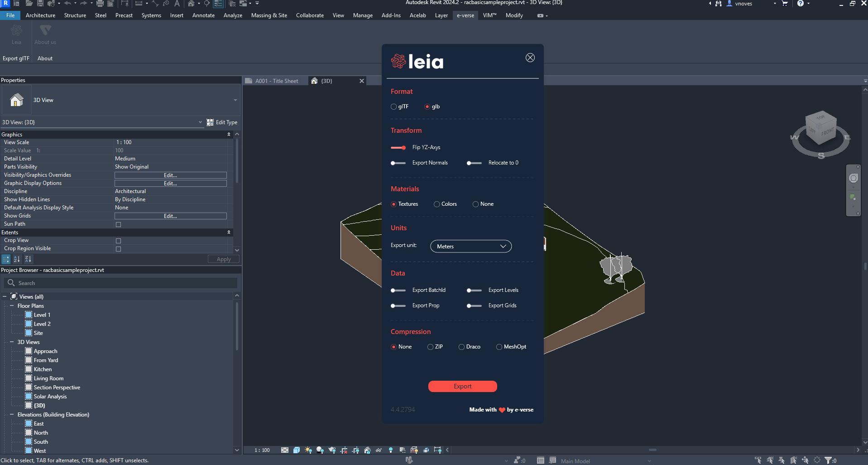Toggle the Flip YZ-Axys switch

coord(398,148)
